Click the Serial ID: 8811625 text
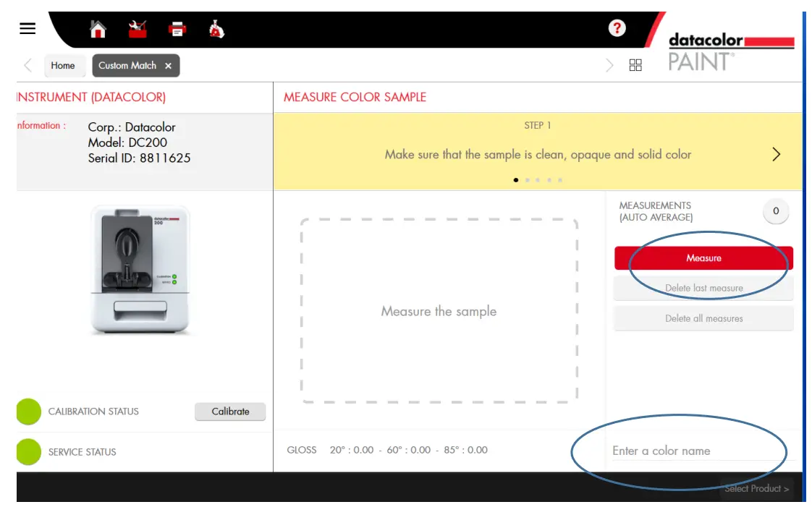Viewport: 812px width, 507px height. click(x=139, y=158)
